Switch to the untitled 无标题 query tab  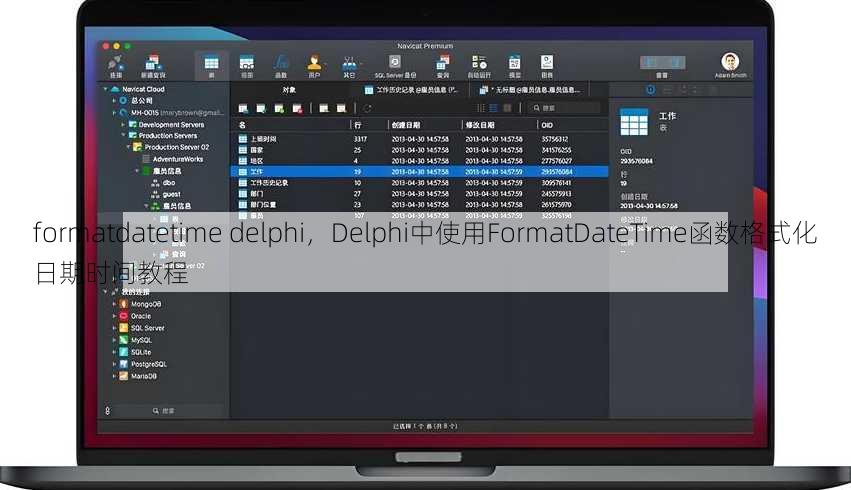531,90
